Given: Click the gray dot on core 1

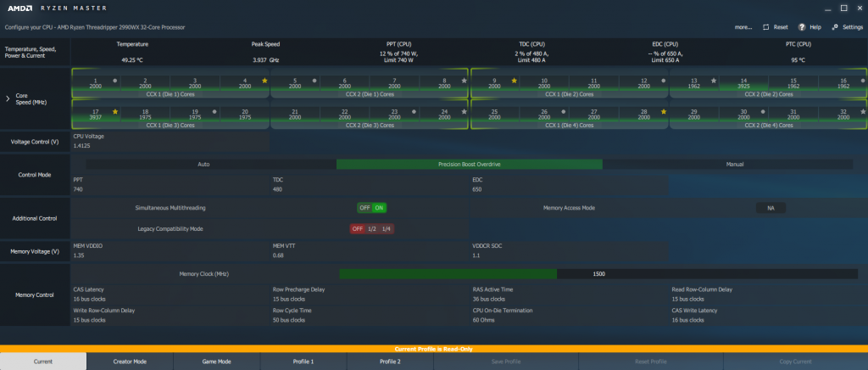Looking at the screenshot, I should 115,81.
